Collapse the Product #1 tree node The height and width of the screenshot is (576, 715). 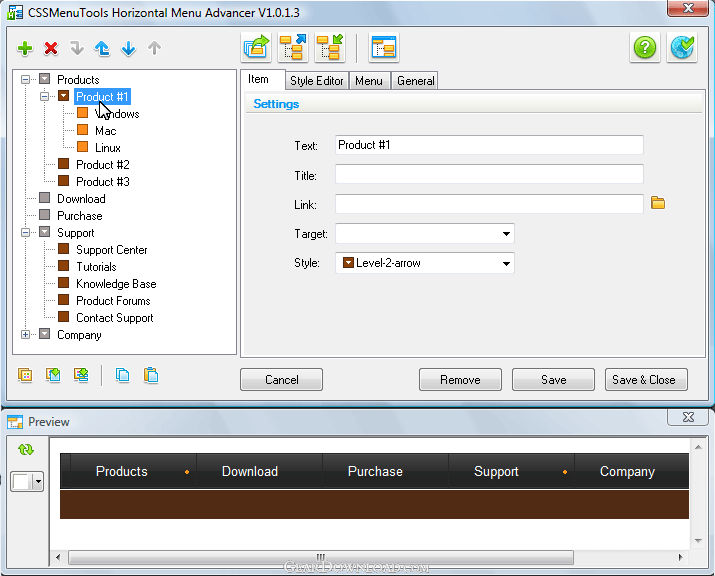tap(44, 96)
